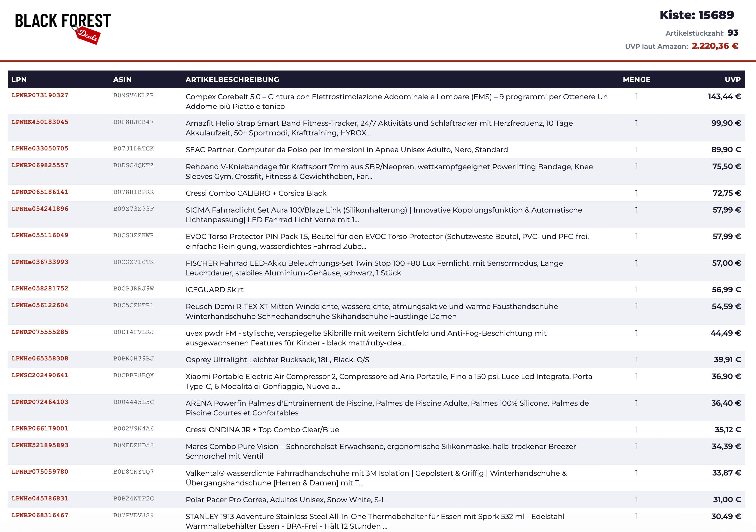The image size is (756, 532).
Task: Click the LPN column header
Action: pyautogui.click(x=19, y=80)
